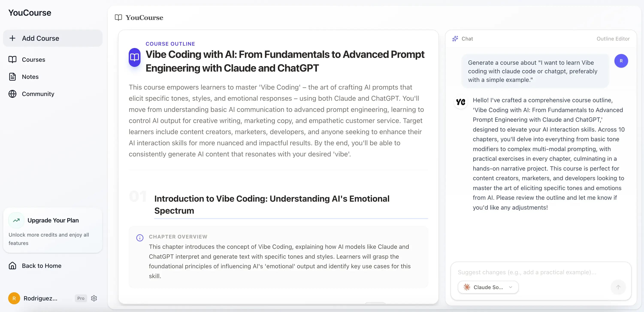Image resolution: width=644 pixels, height=312 pixels.
Task: Click the Back to Home house icon
Action: 12,265
